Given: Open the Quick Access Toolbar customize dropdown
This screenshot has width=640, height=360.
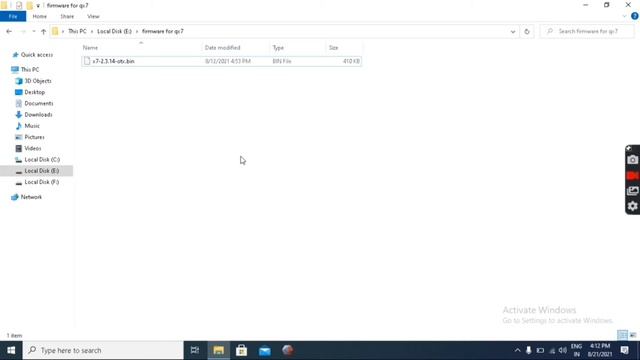Looking at the screenshot, I should (x=38, y=6).
